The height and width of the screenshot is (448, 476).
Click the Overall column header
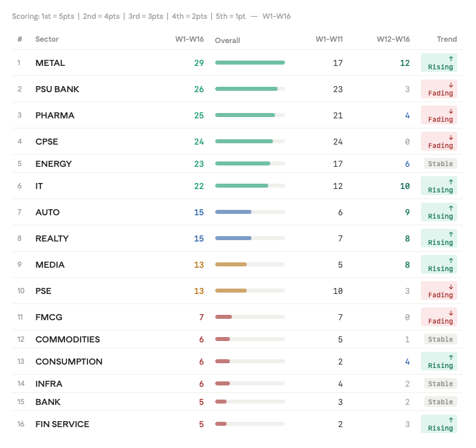pos(227,40)
